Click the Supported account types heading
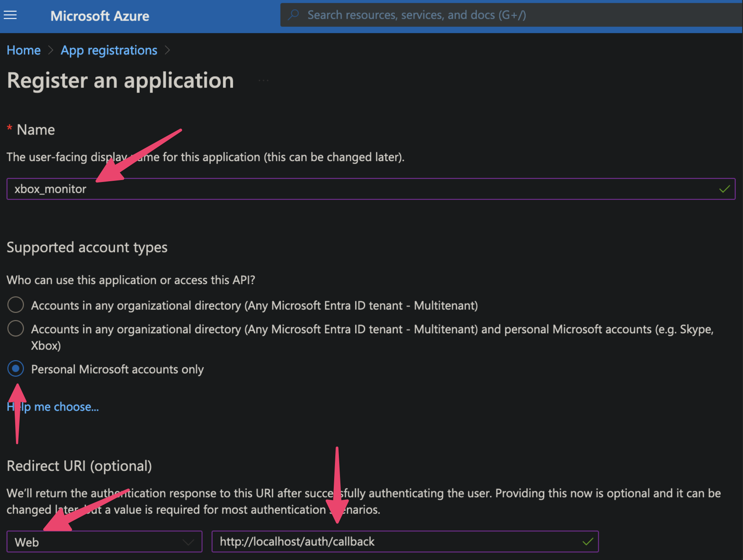The image size is (743, 560). coord(87,247)
